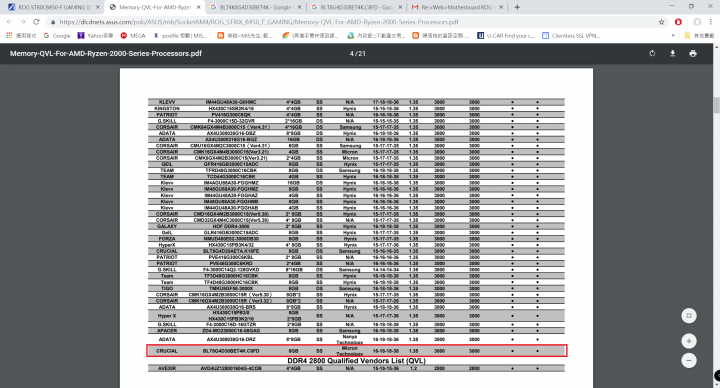The width and height of the screenshot is (720, 388).
Task: Close the Gmail Motherboard ROG tab
Action: point(501,7)
